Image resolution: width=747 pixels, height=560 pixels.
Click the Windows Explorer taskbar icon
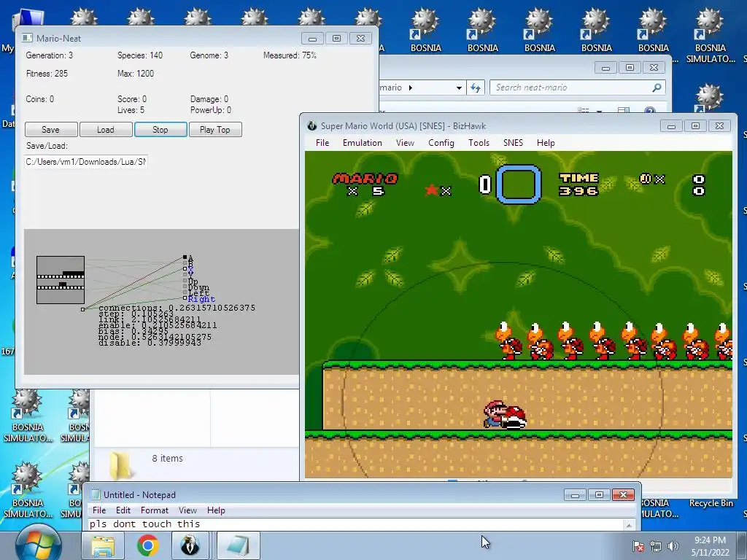[103, 545]
